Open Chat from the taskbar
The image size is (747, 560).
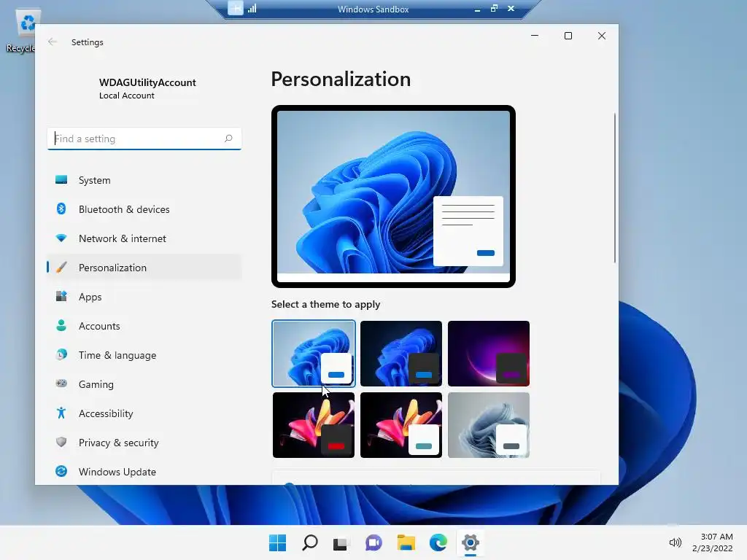point(373,542)
